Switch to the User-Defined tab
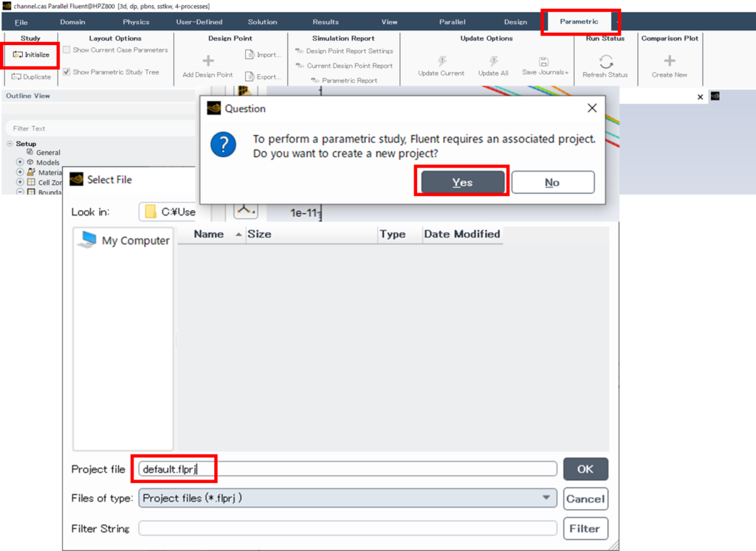This screenshot has height=551, width=756. click(x=199, y=22)
